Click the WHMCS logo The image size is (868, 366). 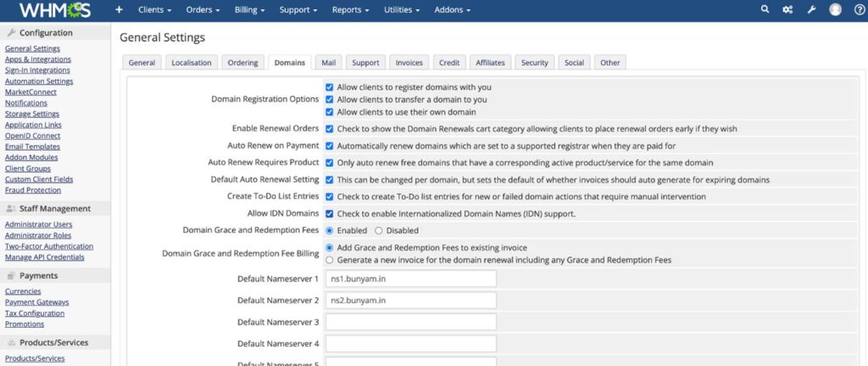click(54, 10)
